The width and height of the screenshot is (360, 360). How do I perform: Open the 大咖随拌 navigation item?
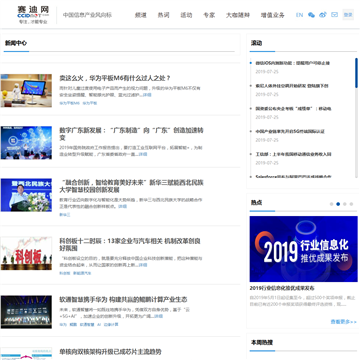click(238, 15)
